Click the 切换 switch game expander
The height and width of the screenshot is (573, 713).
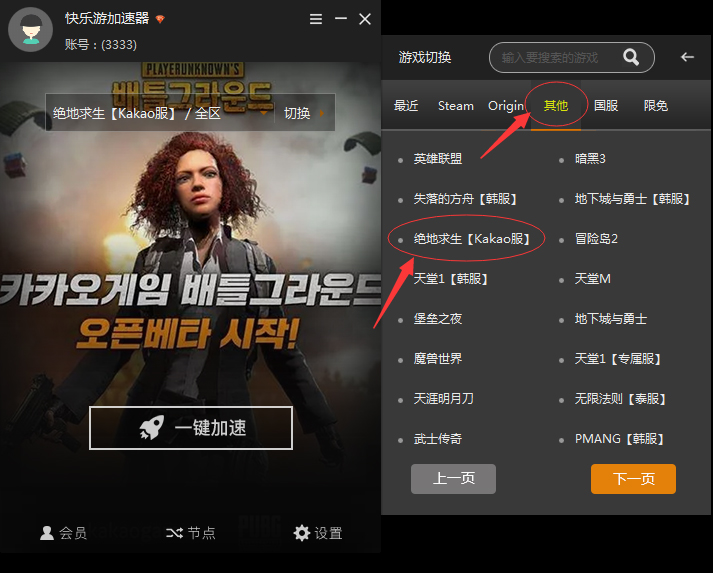(304, 113)
